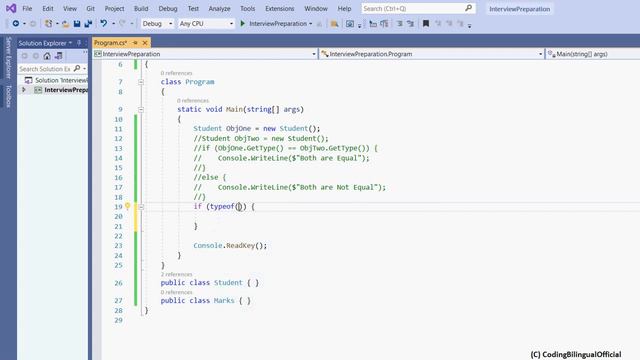
Task: Open the Test menu
Action: [x=193, y=8]
